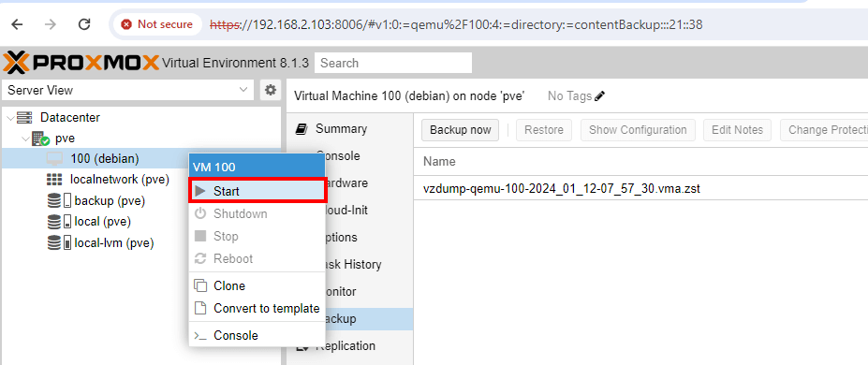The image size is (868, 365).
Task: Click the Reboot arrows icon
Action: point(200,258)
